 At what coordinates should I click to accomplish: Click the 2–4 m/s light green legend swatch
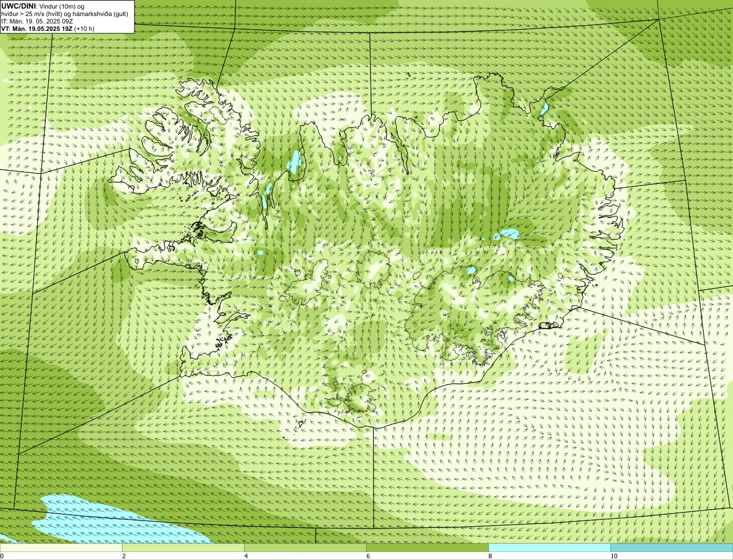(x=183, y=548)
